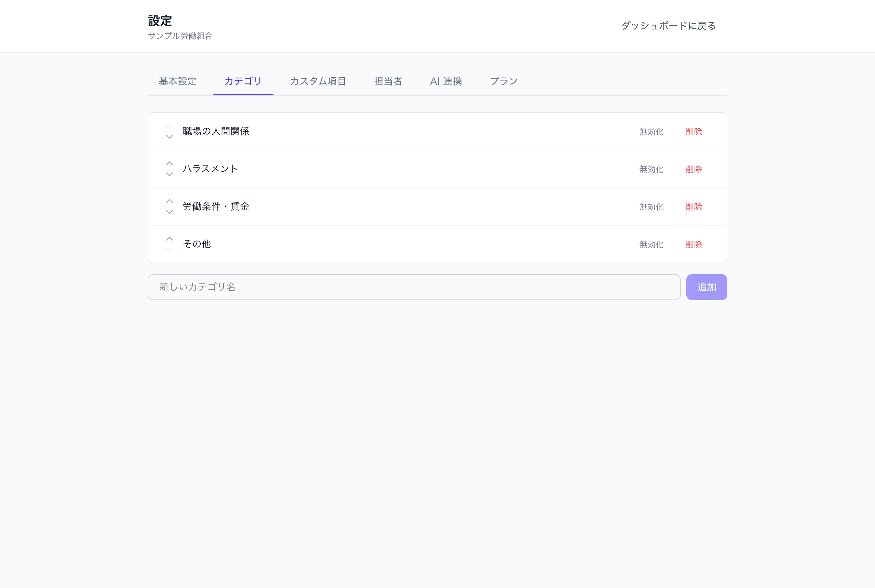Switch to the カスタム項目 tab
The height and width of the screenshot is (588, 875).
pyautogui.click(x=318, y=81)
